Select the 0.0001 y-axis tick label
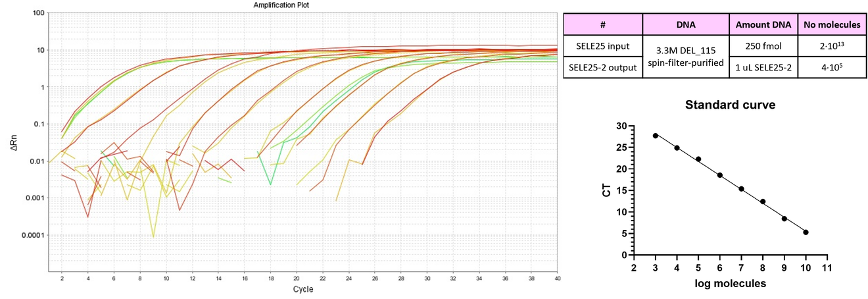Screen dimensions: 868x299 coord(33,235)
